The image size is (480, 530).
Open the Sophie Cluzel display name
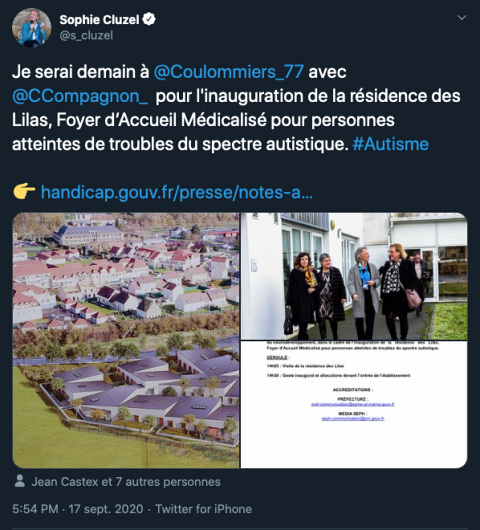(99, 20)
